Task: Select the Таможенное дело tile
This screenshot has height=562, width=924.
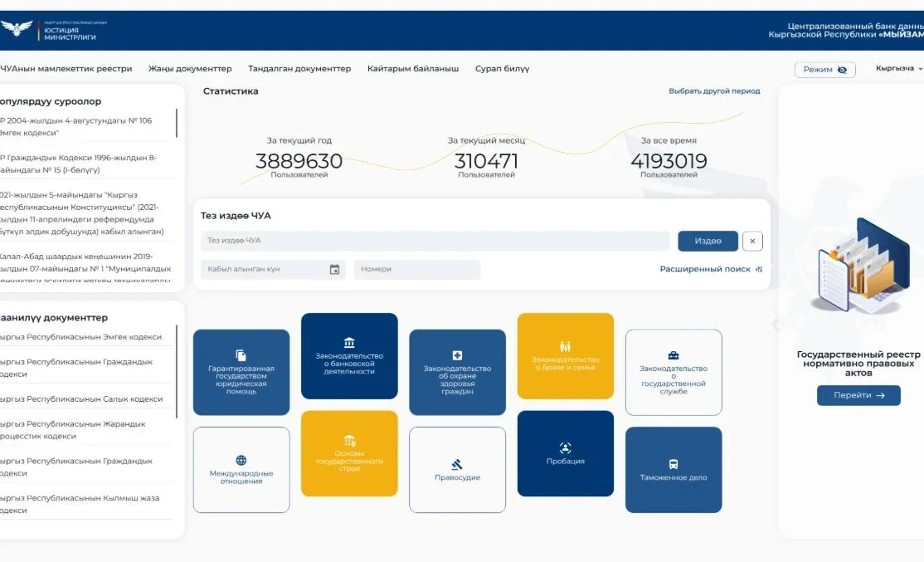Action: click(674, 469)
